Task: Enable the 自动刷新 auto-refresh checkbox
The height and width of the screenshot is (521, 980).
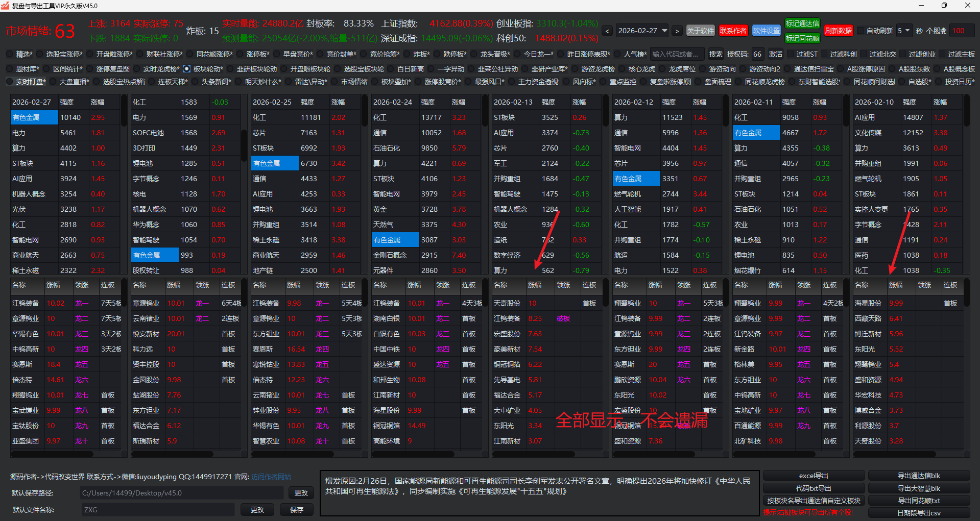Action: coord(861,31)
